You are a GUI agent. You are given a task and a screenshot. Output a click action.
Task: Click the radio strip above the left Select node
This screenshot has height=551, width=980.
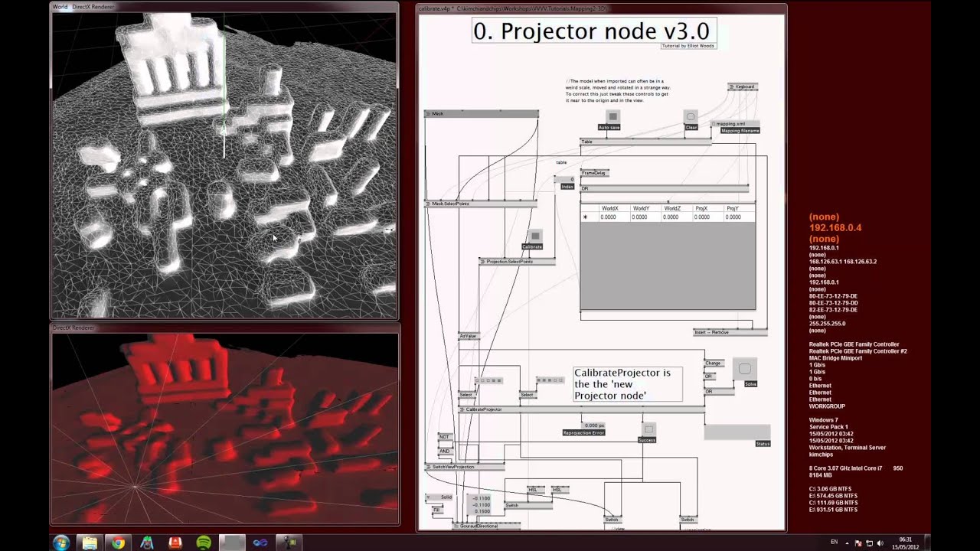pyautogui.click(x=488, y=380)
